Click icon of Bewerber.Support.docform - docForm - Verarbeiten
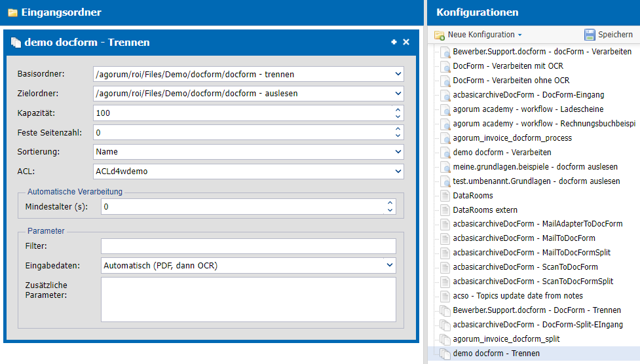The width and height of the screenshot is (640, 364). pyautogui.click(x=445, y=52)
